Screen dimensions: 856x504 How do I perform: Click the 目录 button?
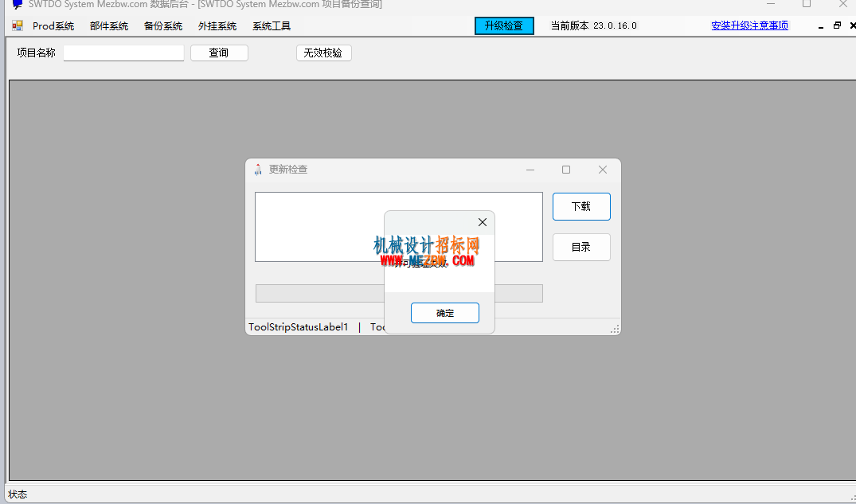point(581,248)
